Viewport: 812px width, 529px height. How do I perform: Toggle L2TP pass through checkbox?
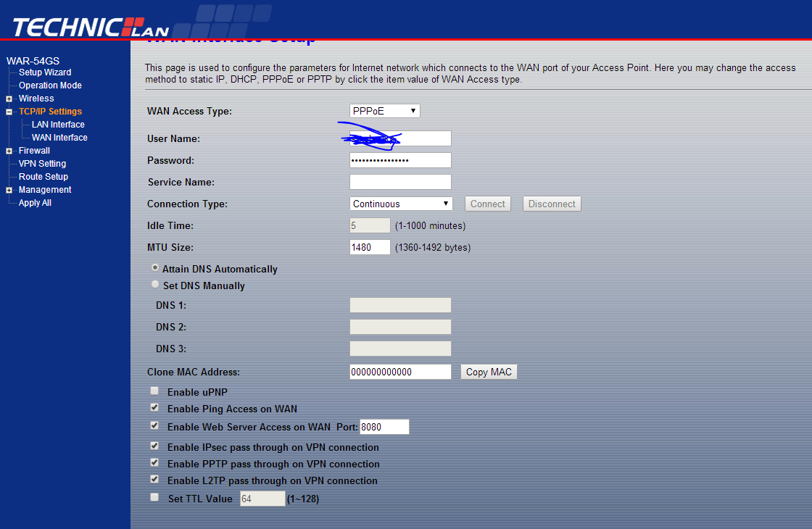click(x=154, y=479)
